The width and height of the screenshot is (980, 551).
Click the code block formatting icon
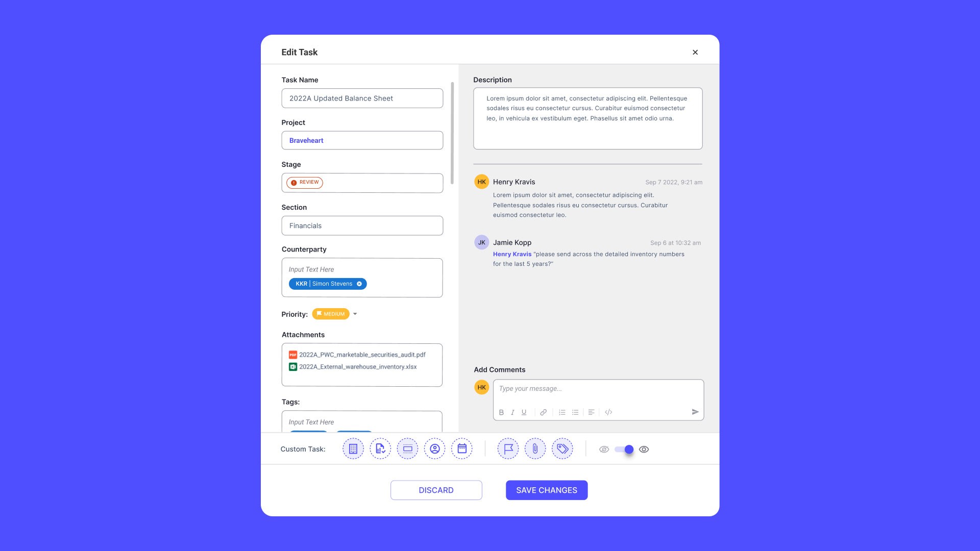[608, 412]
